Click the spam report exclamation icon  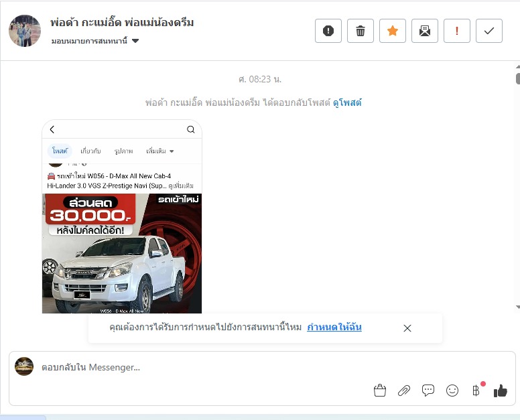[328, 31]
